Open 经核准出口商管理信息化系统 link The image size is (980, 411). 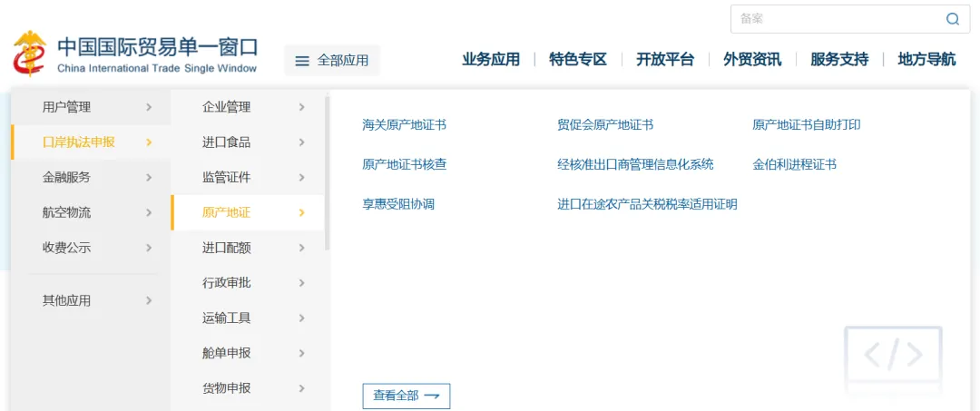click(635, 165)
